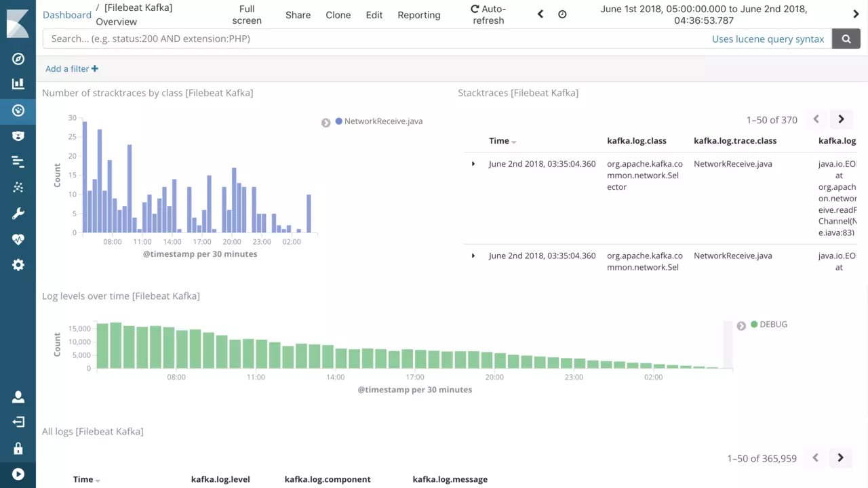Toggle the NetworkReceive.java legend visibility arrow
Screen dimensions: 868x488
[x=326, y=123]
